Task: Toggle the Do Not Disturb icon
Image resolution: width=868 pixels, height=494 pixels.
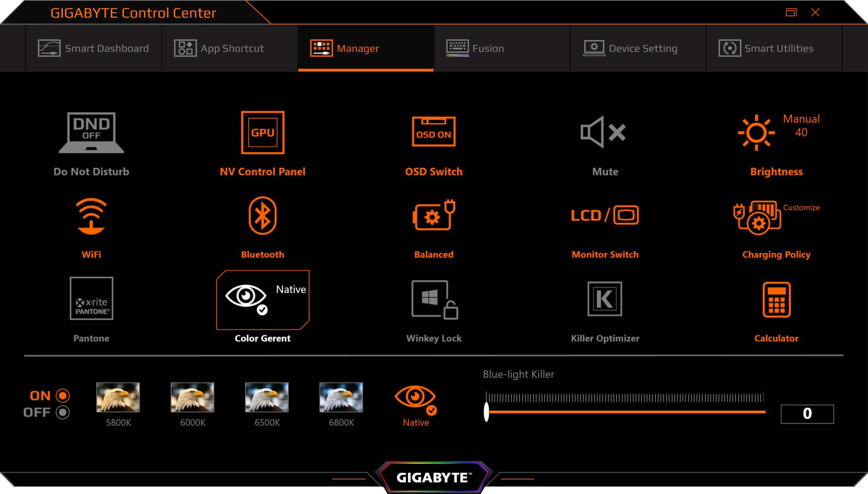Action: pos(91,133)
